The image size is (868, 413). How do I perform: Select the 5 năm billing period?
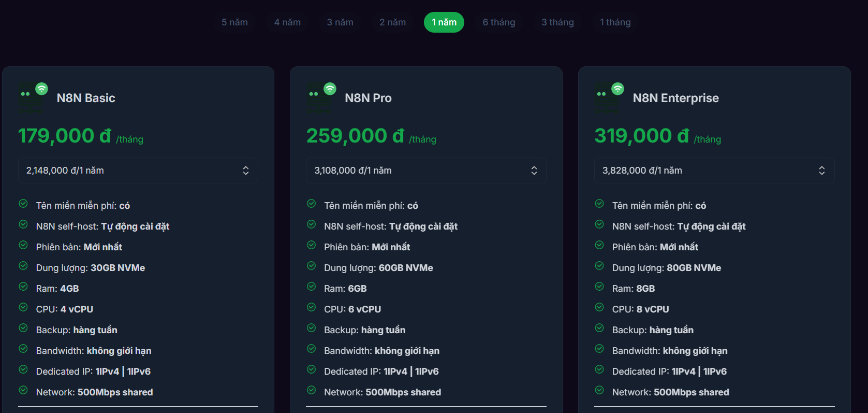[x=234, y=22]
